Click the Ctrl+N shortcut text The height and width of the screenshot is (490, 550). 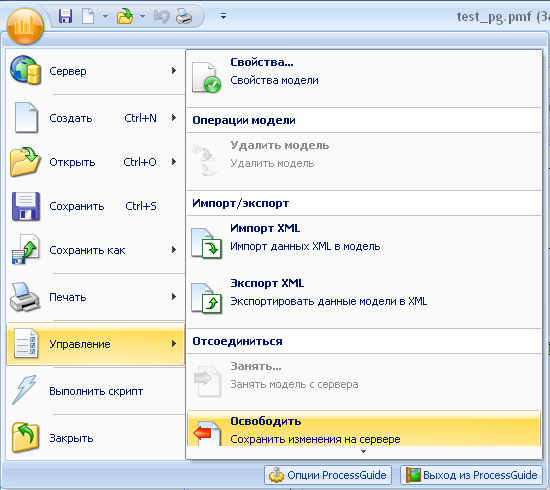pyautogui.click(x=140, y=118)
